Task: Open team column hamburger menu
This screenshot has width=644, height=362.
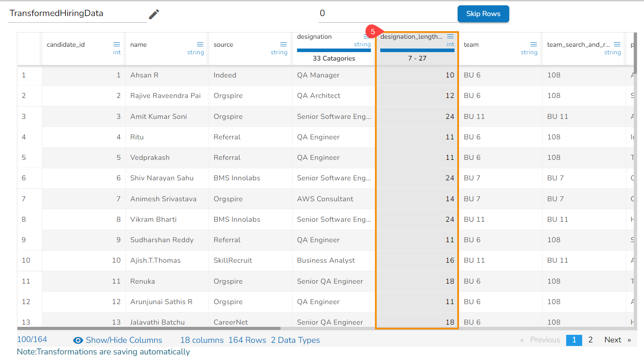Action: point(534,45)
